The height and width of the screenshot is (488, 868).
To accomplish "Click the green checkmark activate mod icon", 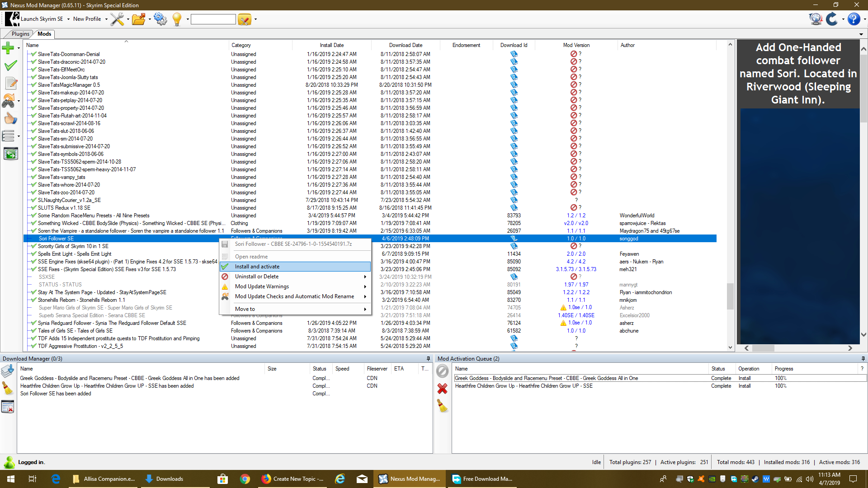I will 10,66.
